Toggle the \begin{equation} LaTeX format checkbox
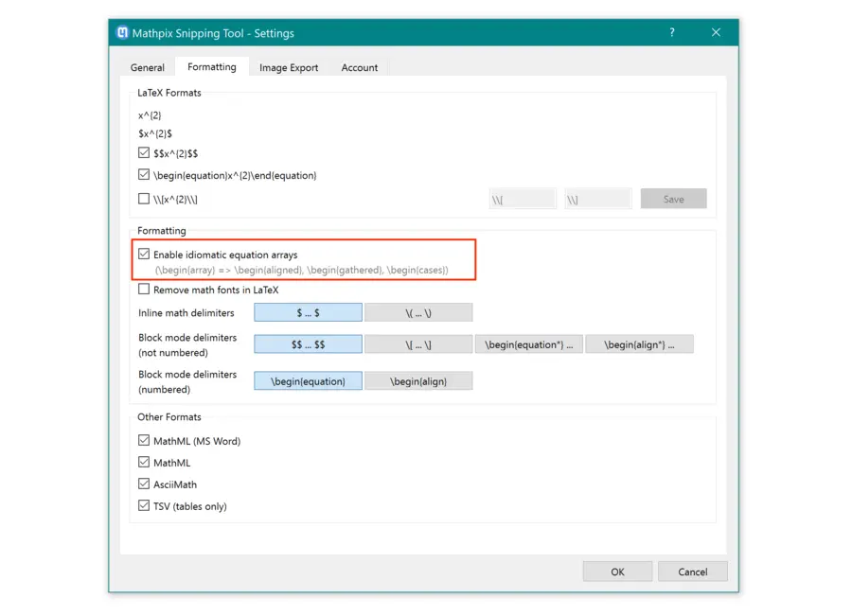852x616 pixels. click(144, 174)
